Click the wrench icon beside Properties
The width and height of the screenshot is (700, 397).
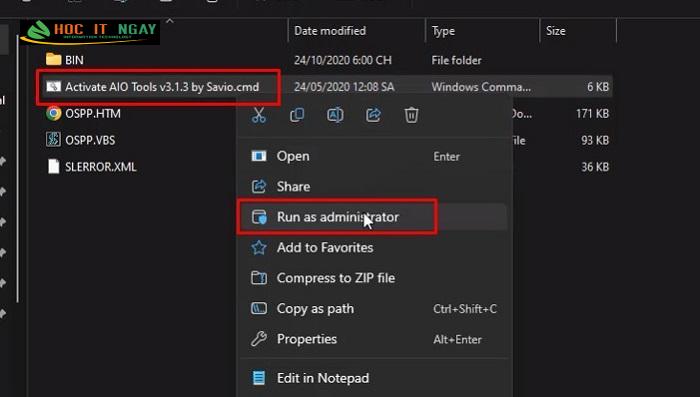[x=259, y=339]
